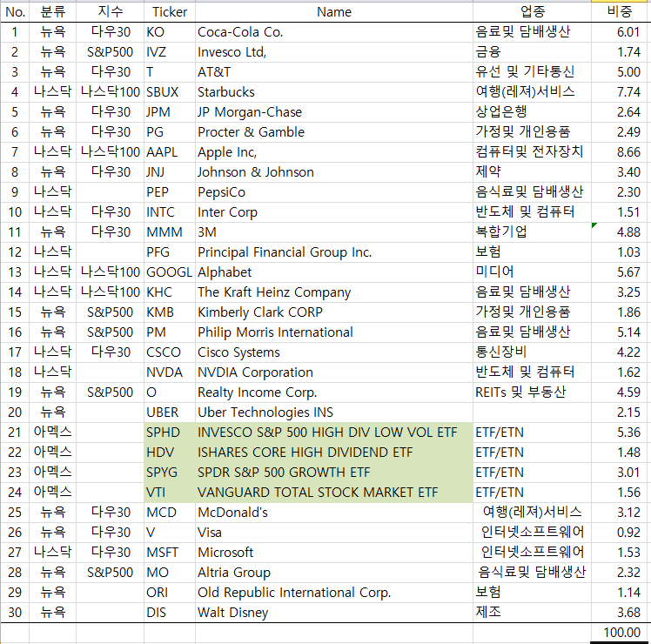Click the Realty Income Corp. cell
651x644 pixels.
334,392
